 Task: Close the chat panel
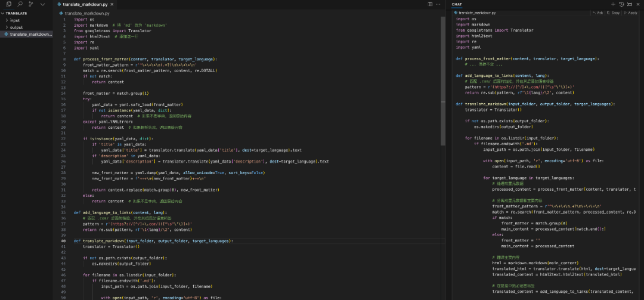click(x=638, y=4)
